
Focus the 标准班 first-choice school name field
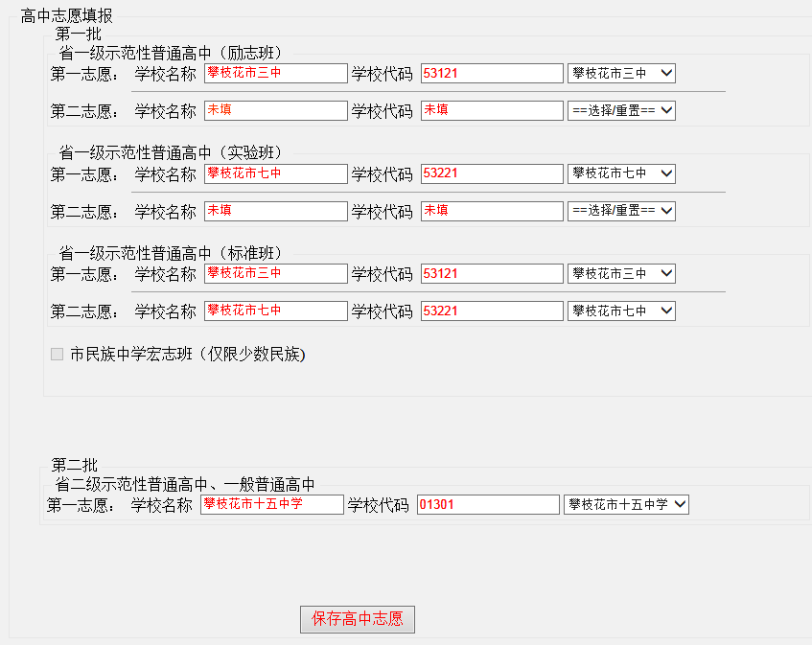click(275, 274)
